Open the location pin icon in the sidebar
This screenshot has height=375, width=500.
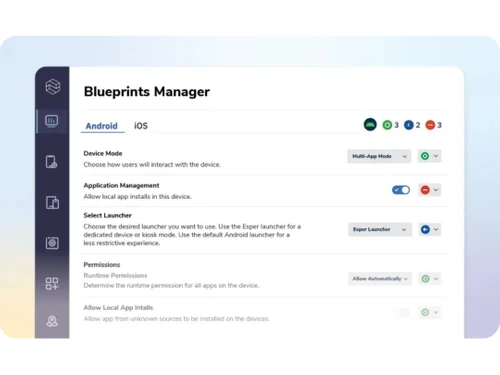click(x=52, y=321)
